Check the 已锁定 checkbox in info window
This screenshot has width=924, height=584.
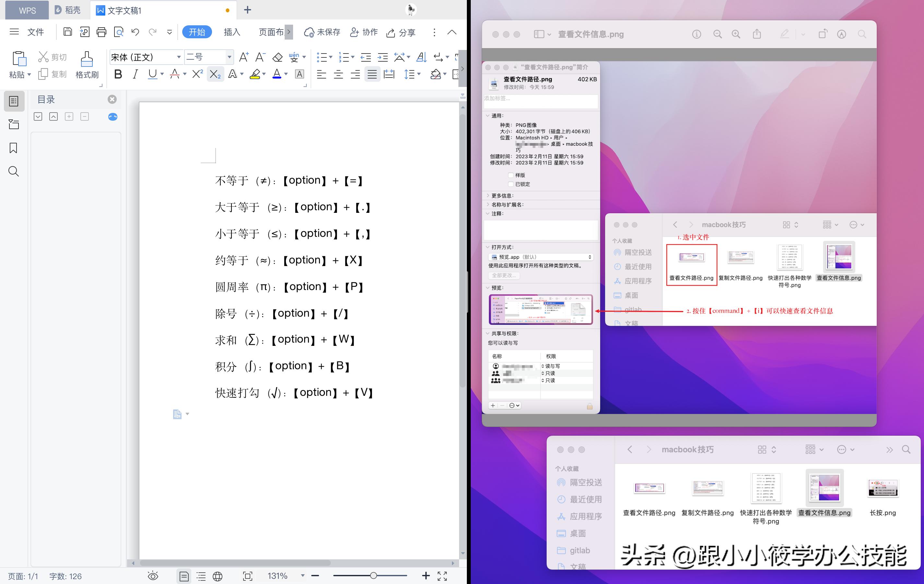point(511,184)
